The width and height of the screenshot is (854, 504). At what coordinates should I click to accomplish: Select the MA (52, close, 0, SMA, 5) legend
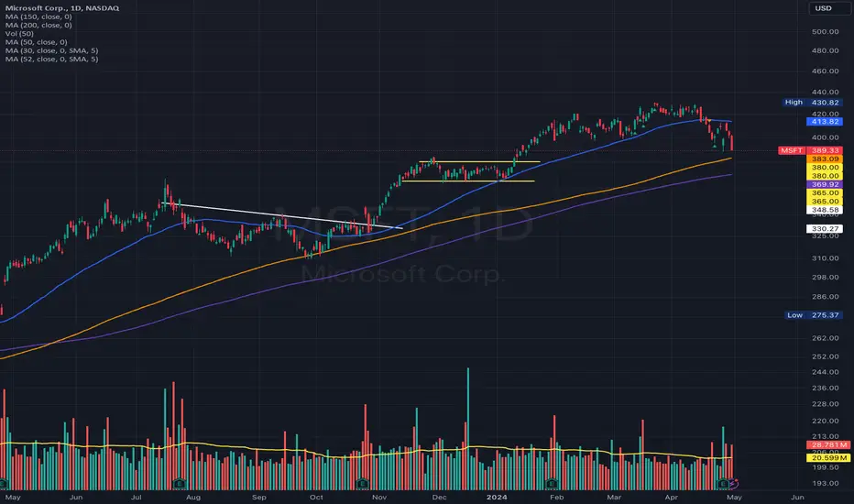click(x=51, y=59)
